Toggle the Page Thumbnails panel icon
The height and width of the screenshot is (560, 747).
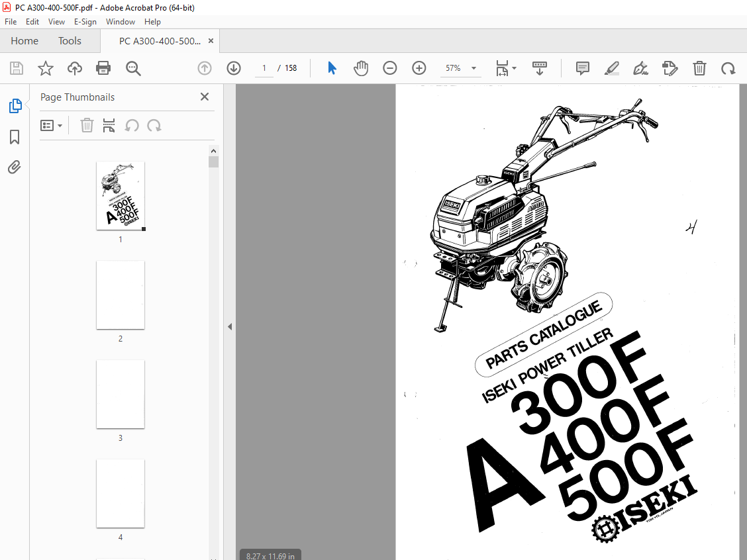15,106
